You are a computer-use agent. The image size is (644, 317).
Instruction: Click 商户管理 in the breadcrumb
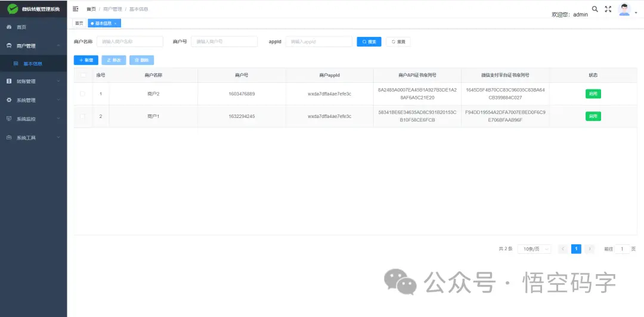(113, 9)
